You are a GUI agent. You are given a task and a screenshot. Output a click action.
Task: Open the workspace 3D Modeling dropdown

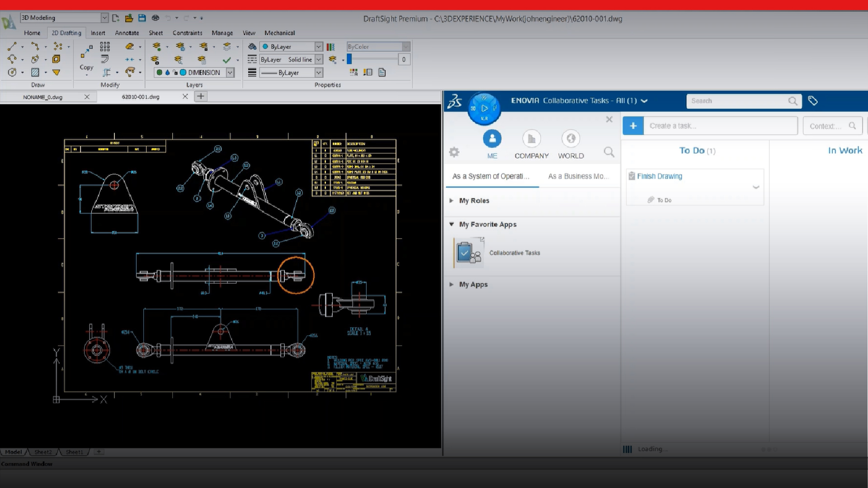(104, 18)
